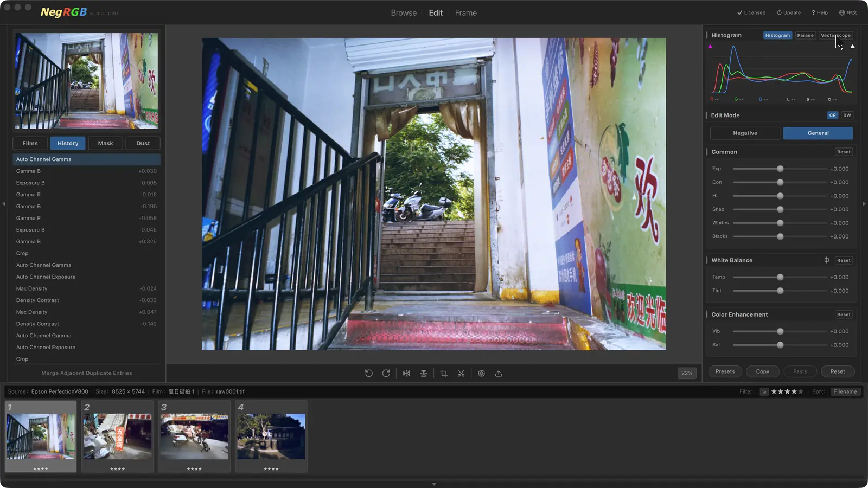
Task: Click the scissors cut icon
Action: click(461, 373)
